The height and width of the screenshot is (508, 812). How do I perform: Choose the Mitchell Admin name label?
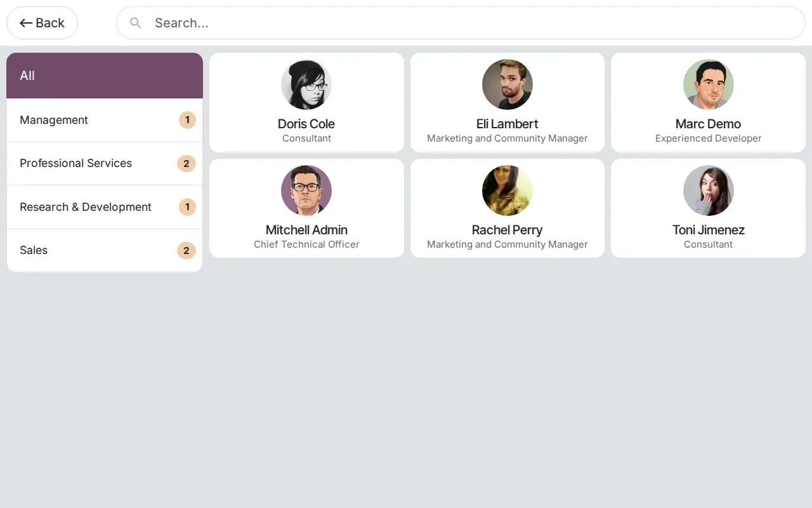(x=306, y=230)
